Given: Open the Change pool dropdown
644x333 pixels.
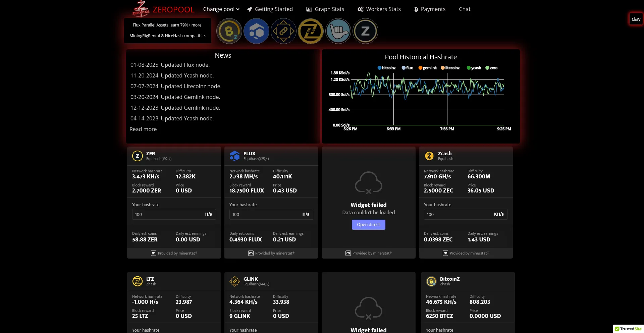Looking at the screenshot, I should [x=221, y=9].
